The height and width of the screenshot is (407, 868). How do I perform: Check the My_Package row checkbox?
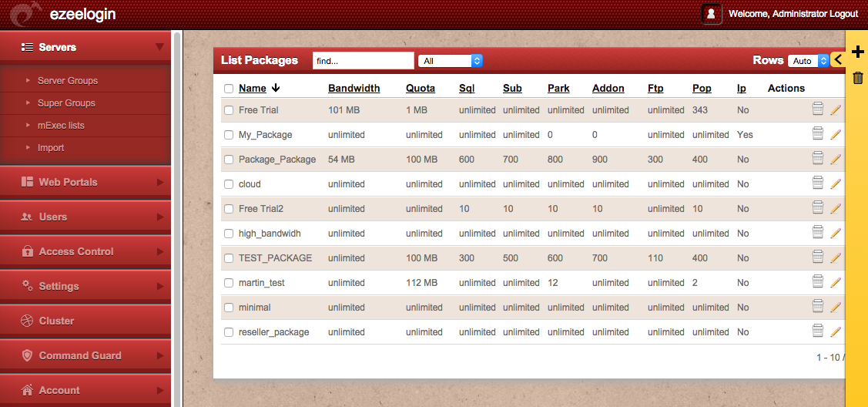point(229,135)
